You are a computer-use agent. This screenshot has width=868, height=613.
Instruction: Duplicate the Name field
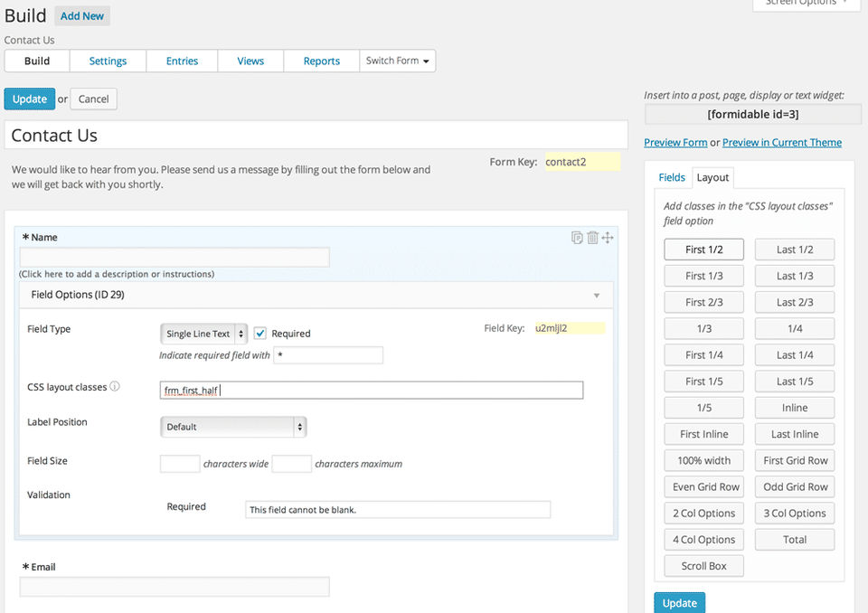[577, 238]
